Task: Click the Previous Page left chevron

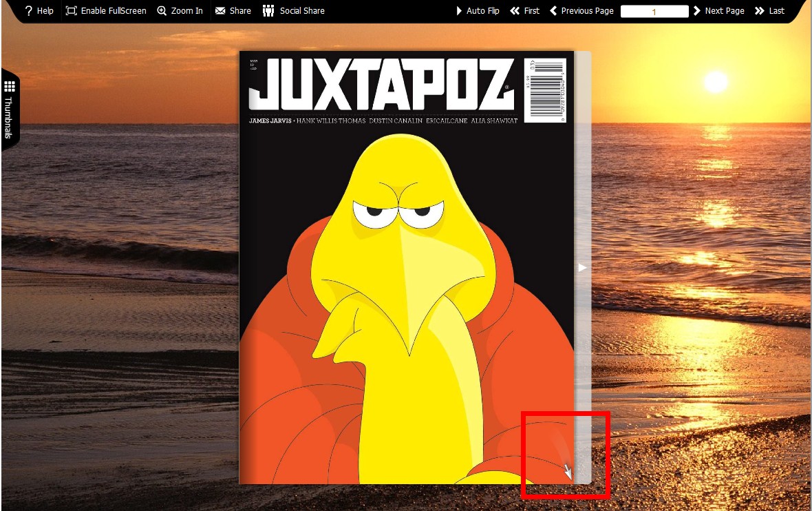Action: click(x=553, y=11)
